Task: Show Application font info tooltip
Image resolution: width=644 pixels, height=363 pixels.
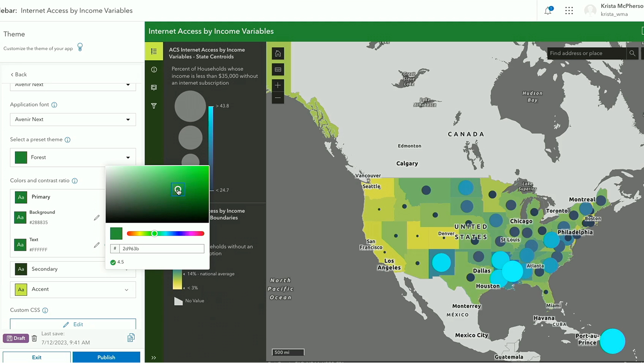Action: click(54, 105)
